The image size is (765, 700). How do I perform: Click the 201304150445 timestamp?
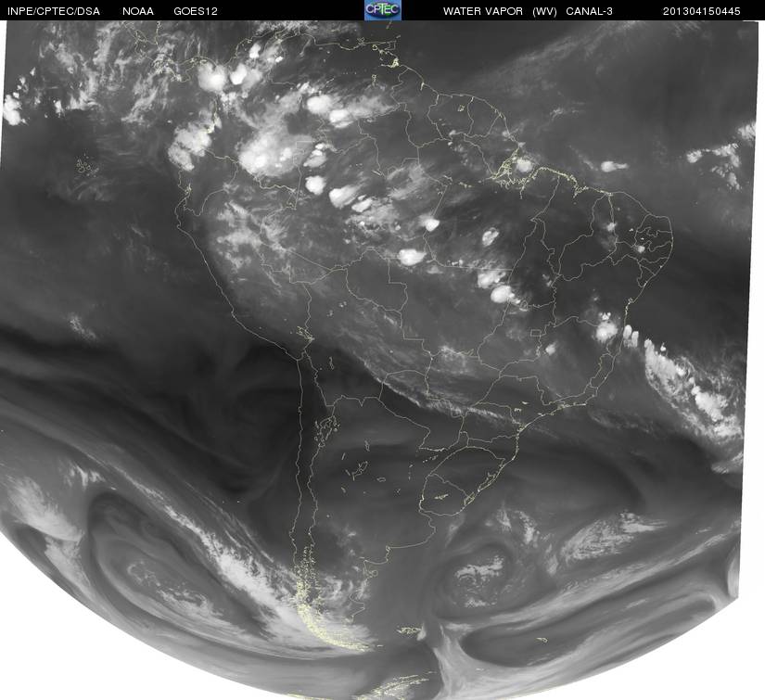pyautogui.click(x=702, y=11)
